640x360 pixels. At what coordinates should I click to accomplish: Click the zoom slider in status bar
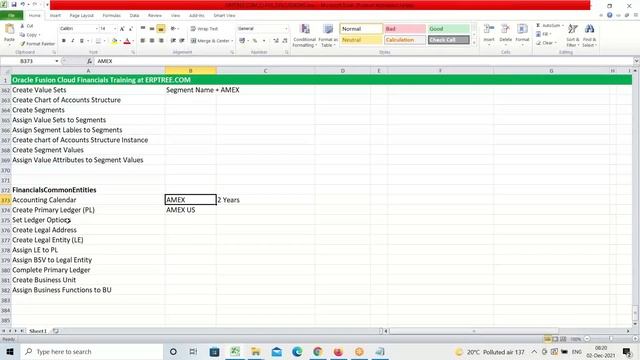pyautogui.click(x=611, y=339)
